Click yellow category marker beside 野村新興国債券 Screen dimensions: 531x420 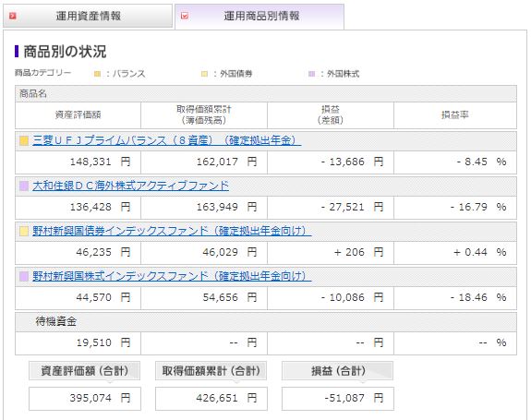pyautogui.click(x=24, y=231)
